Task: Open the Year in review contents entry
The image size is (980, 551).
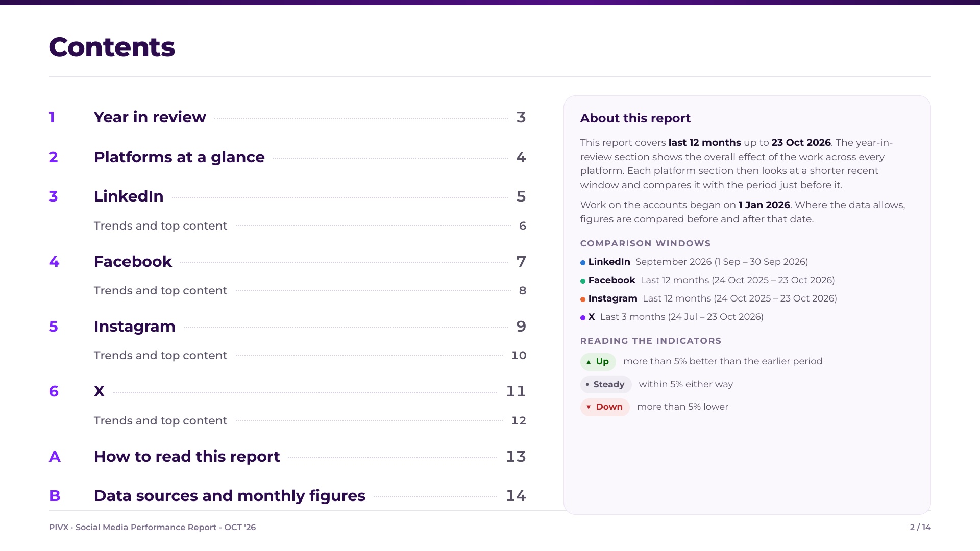Action: pyautogui.click(x=287, y=117)
